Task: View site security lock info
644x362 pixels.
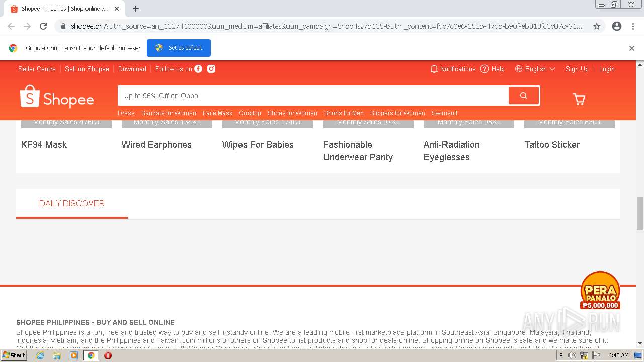Action: [x=63, y=26]
